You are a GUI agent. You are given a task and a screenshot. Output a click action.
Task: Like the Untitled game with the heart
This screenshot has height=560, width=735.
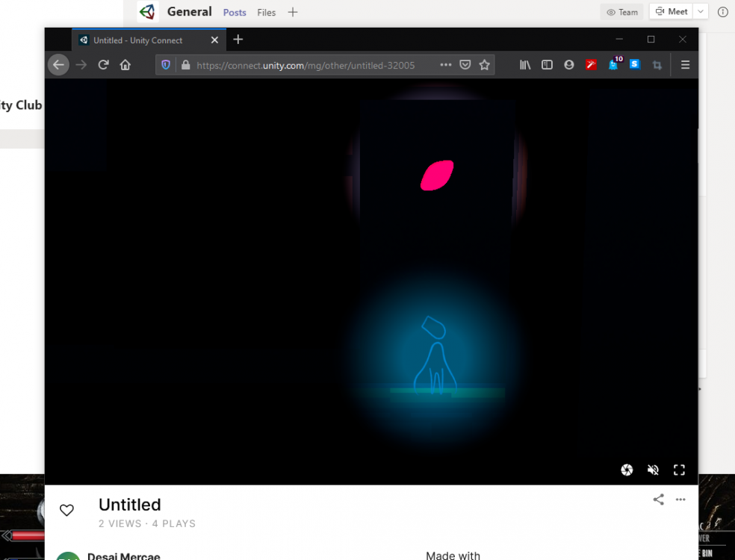66,510
